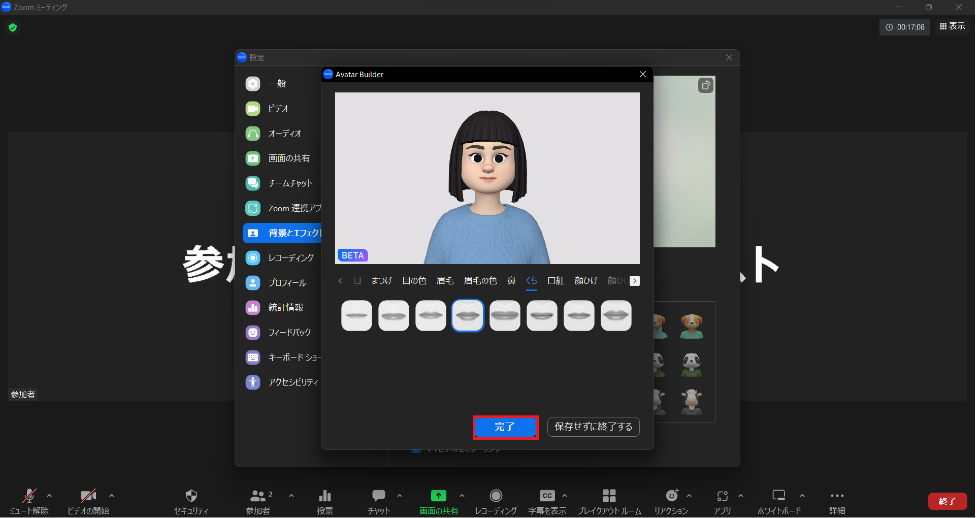Select the 眉毛 (eyebrows) tab

(445, 281)
